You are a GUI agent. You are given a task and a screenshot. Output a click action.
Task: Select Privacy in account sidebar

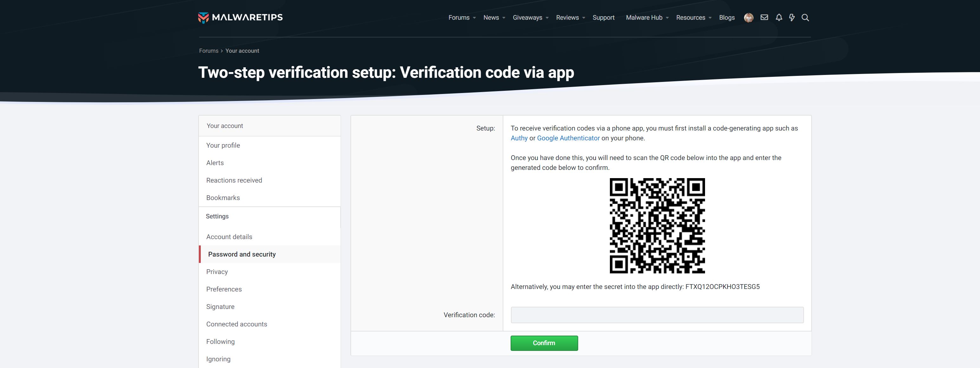[217, 271]
